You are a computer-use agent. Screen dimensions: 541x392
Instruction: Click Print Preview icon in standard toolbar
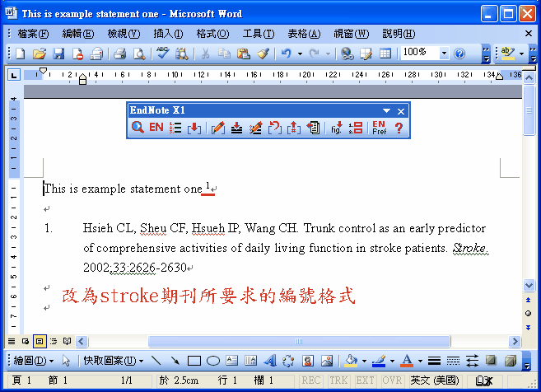(139, 54)
